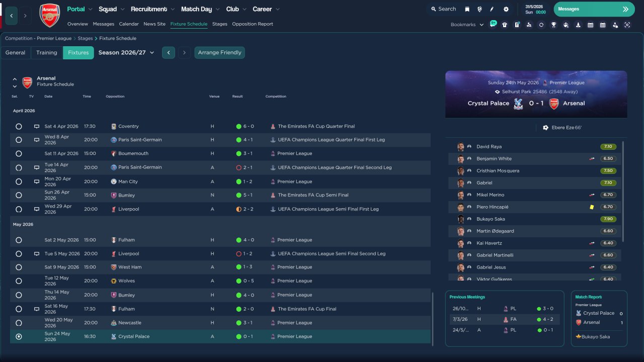The width and height of the screenshot is (644, 362).
Task: Open the Overview subtab
Action: click(x=77, y=24)
